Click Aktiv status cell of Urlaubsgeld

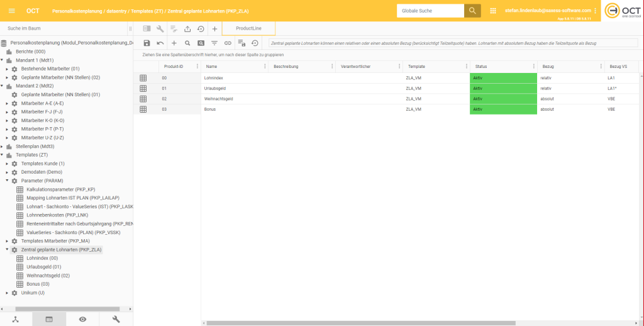504,88
